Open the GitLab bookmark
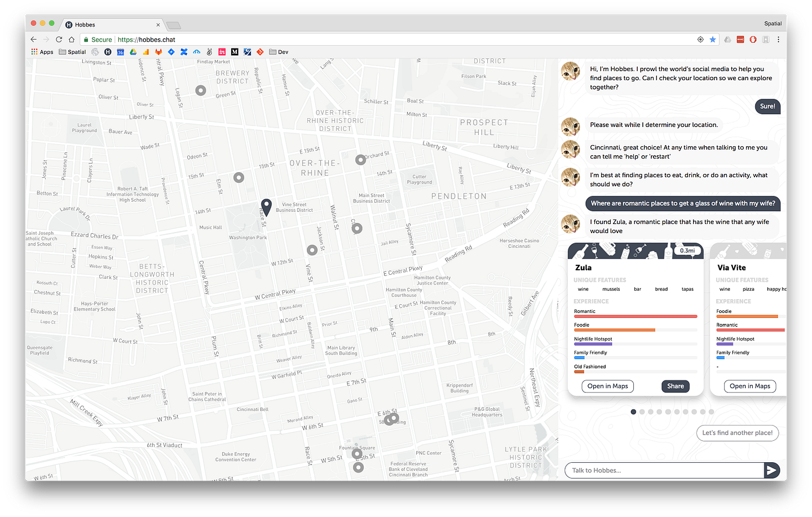The width and height of the screenshot is (812, 517). tap(158, 52)
